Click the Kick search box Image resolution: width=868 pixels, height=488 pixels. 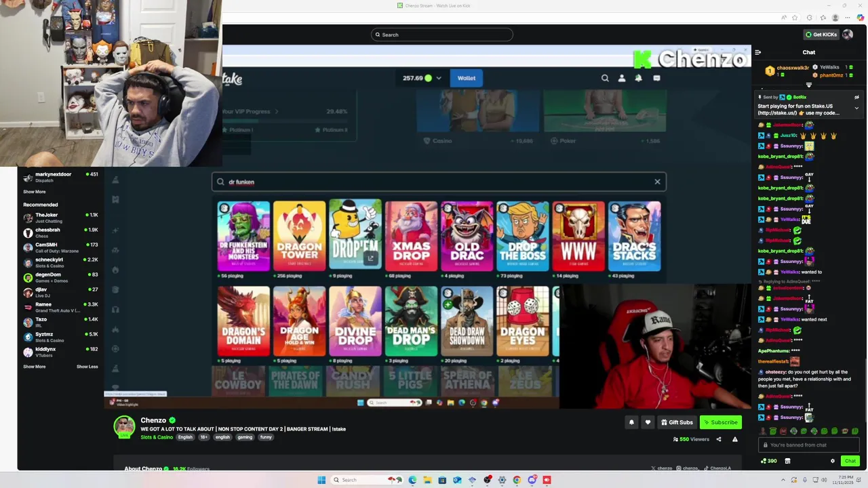[x=442, y=35]
